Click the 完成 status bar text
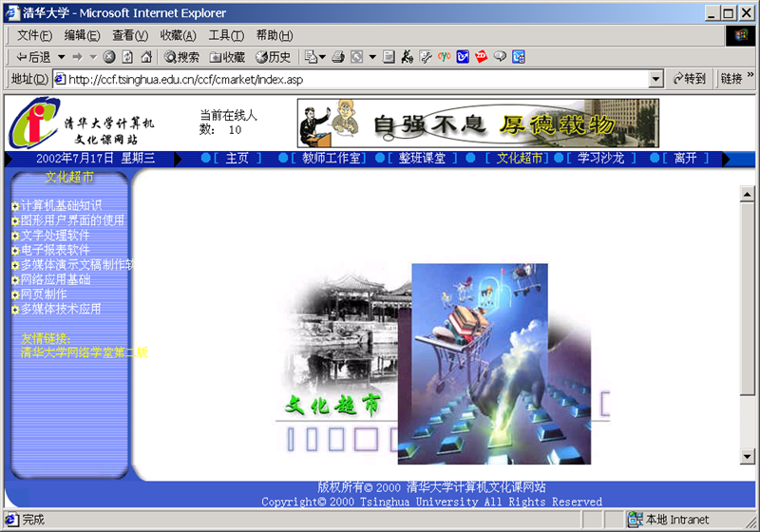 (x=33, y=520)
